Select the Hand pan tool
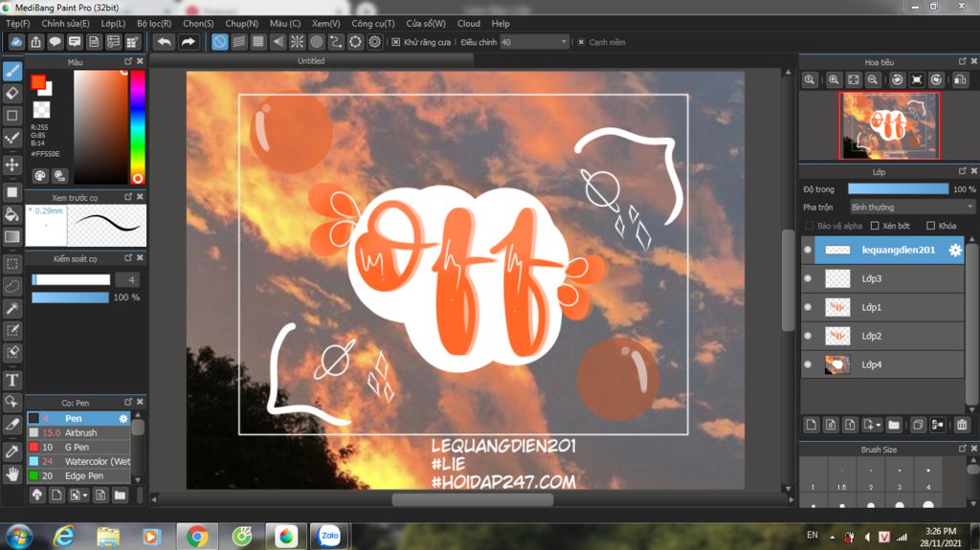Viewport: 980px width, 550px height. pyautogui.click(x=12, y=474)
